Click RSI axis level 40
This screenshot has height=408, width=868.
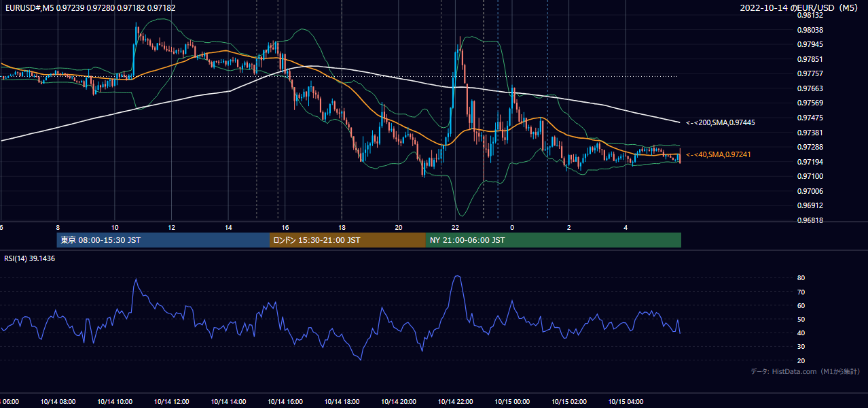tap(801, 333)
